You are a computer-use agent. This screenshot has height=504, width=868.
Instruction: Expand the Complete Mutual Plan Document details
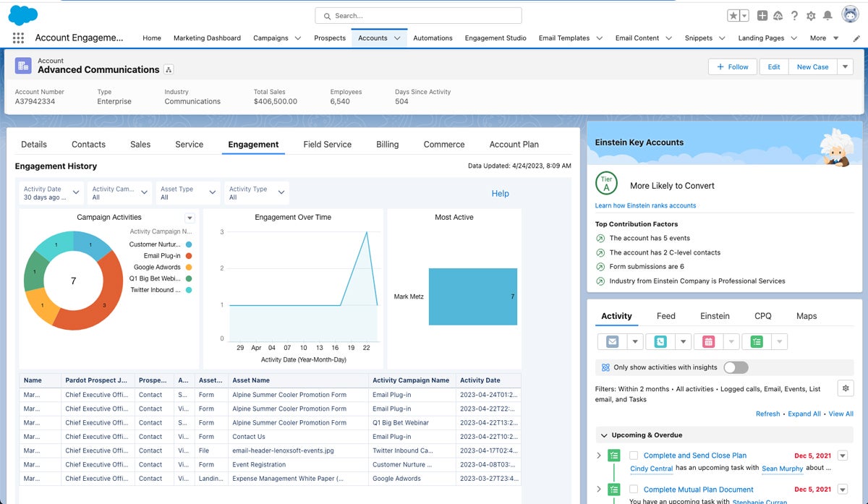599,490
